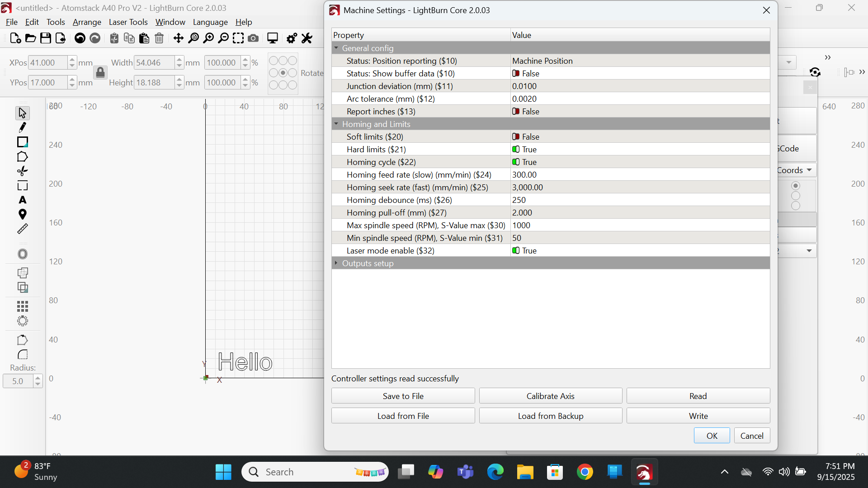The height and width of the screenshot is (488, 868).
Task: Select the Polygon tool
Action: pos(22,157)
